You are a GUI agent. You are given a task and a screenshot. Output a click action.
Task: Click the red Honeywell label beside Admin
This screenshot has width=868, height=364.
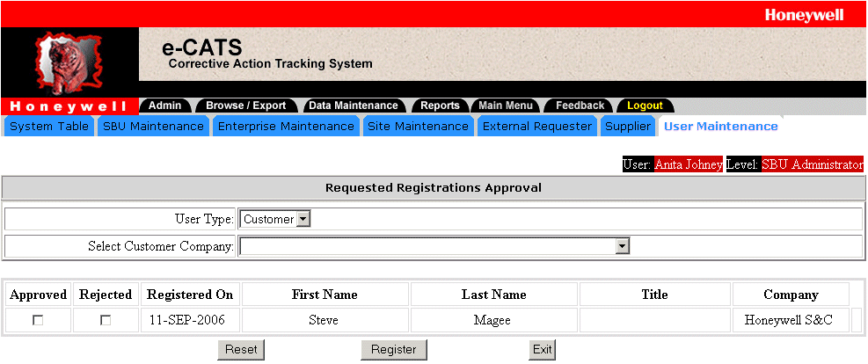pos(69,106)
